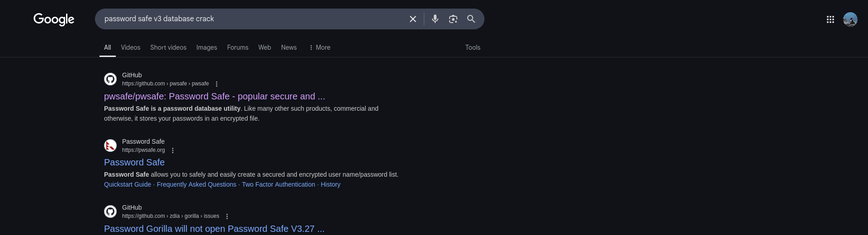
Task: Select the Forums filter tab
Action: pos(237,47)
